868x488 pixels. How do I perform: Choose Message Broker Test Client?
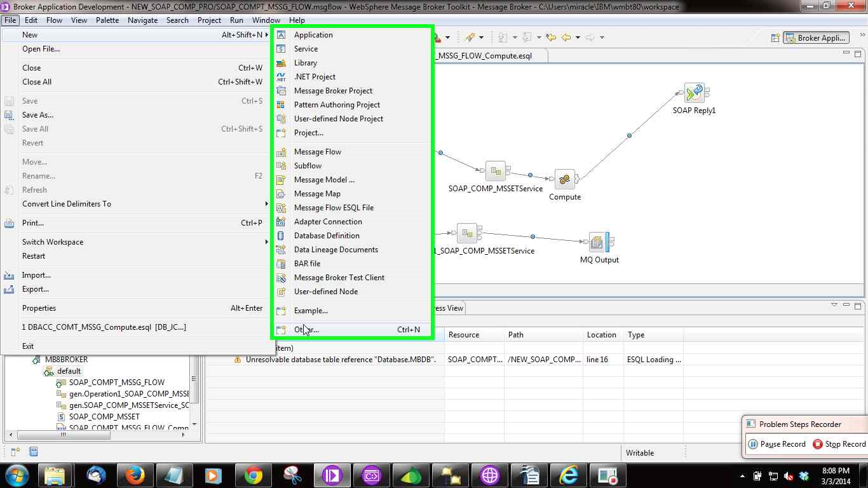[353, 278]
